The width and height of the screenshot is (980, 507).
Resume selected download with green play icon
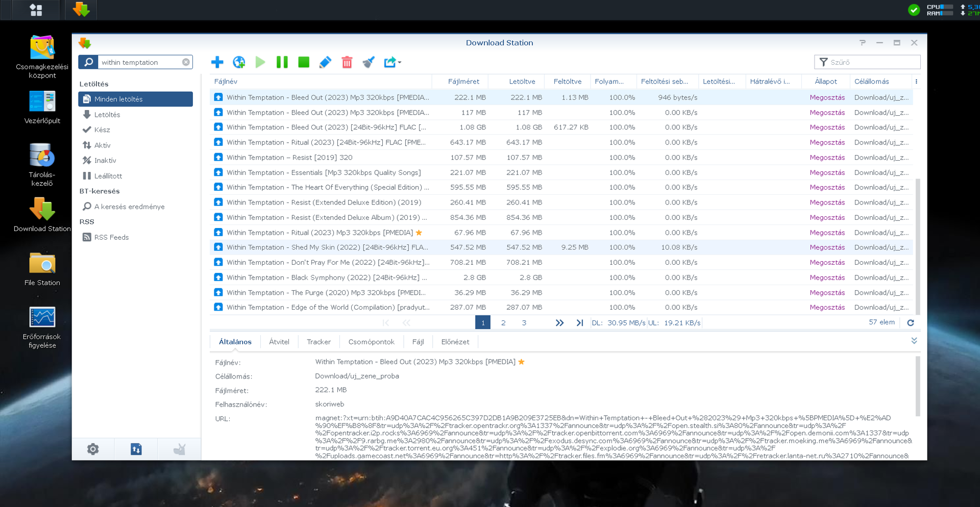(260, 62)
